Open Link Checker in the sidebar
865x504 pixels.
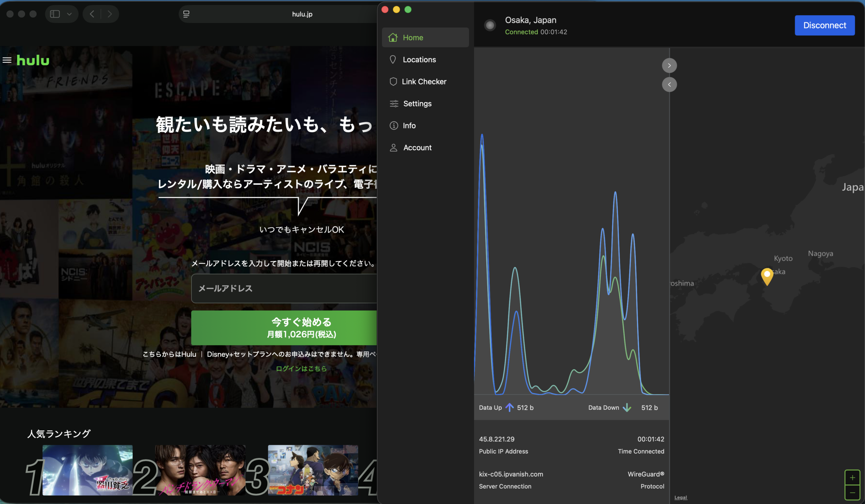coord(425,81)
